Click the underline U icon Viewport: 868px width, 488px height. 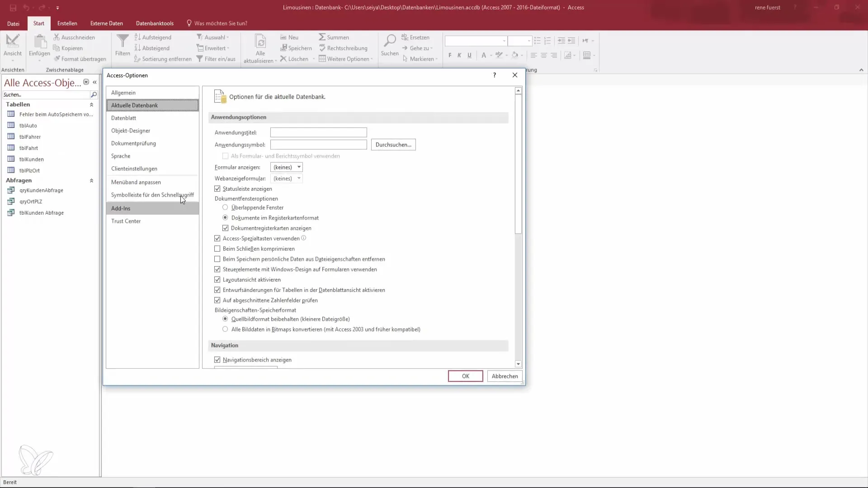[x=469, y=55]
